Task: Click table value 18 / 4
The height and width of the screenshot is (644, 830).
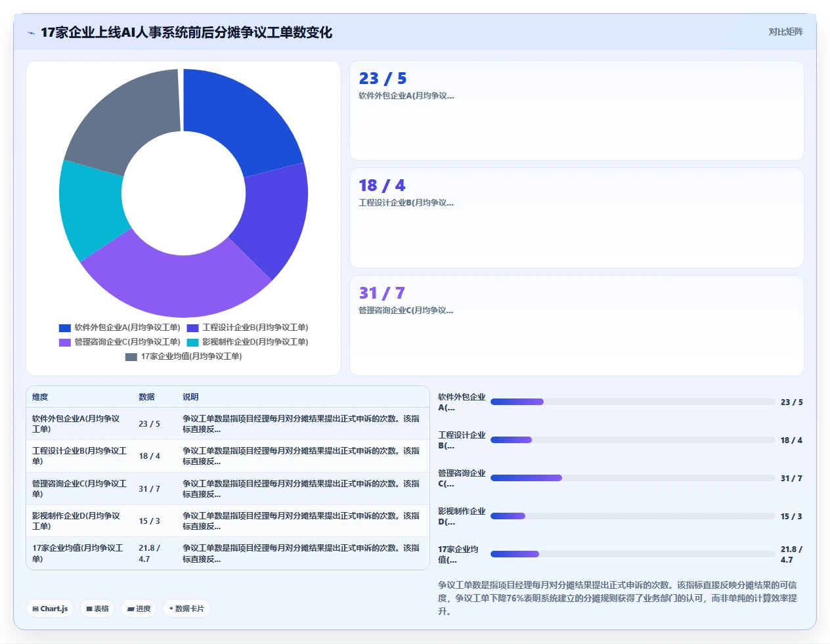Action: tap(149, 456)
